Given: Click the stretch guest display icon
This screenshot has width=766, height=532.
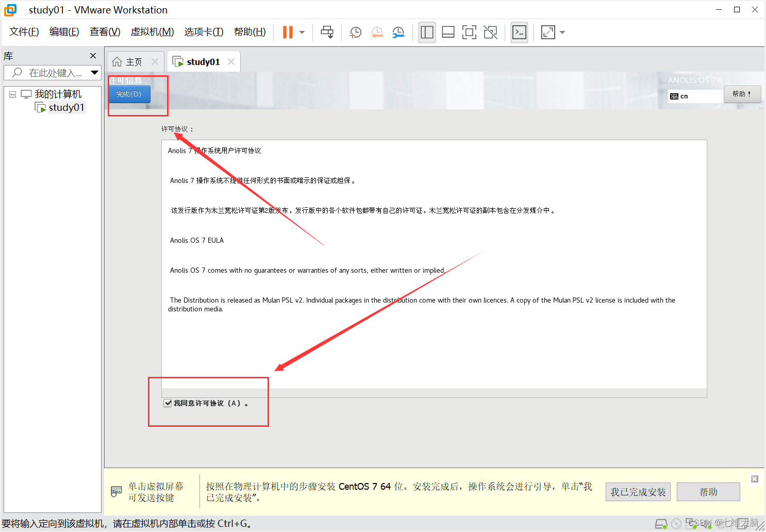Looking at the screenshot, I should pos(548,32).
